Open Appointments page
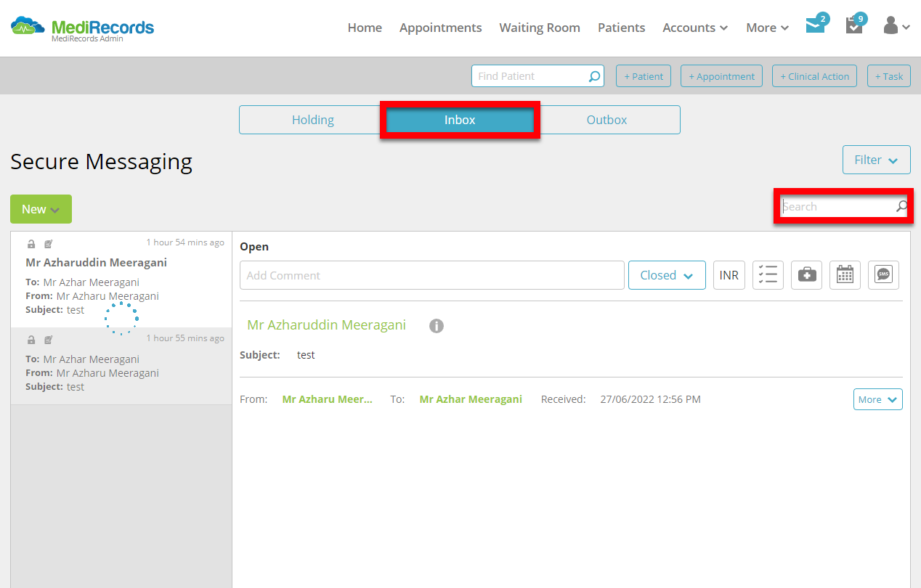Screen dimensions: 921x588 coord(440,28)
